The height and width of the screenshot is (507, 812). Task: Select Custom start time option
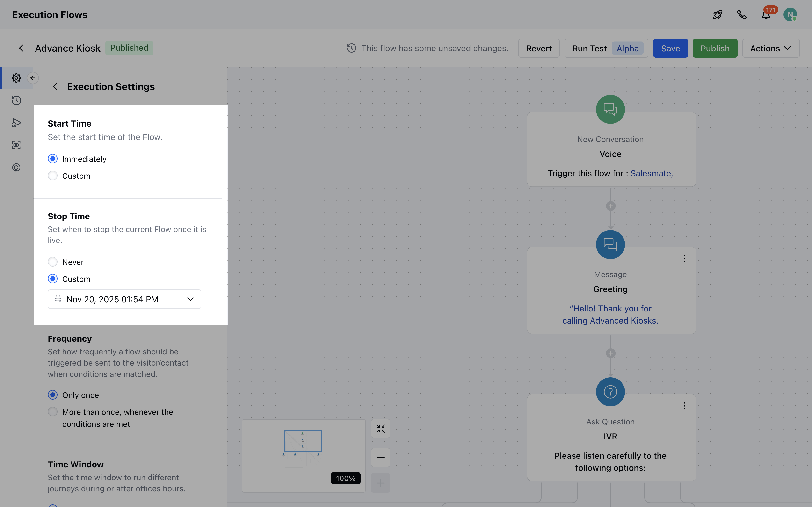[x=53, y=176]
